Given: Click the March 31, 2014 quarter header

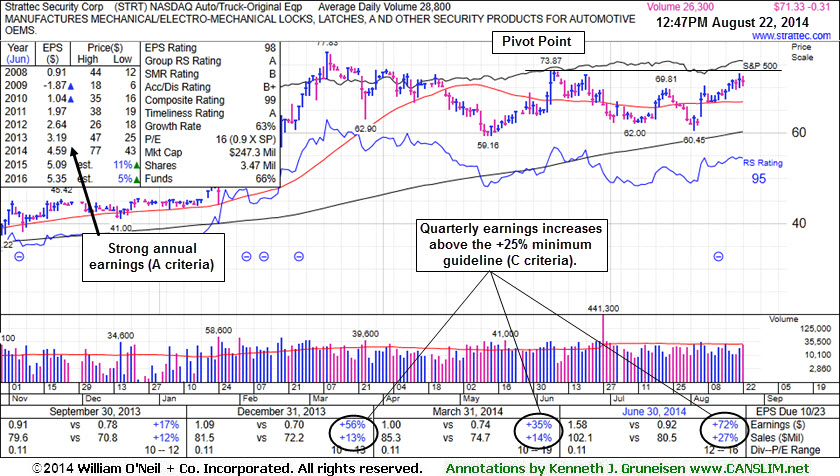Looking at the screenshot, I should click(468, 411).
